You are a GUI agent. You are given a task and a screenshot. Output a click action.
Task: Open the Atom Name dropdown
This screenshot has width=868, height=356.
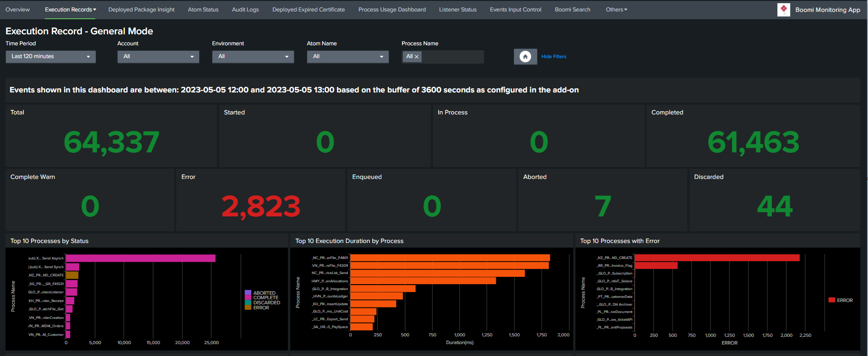pos(347,57)
